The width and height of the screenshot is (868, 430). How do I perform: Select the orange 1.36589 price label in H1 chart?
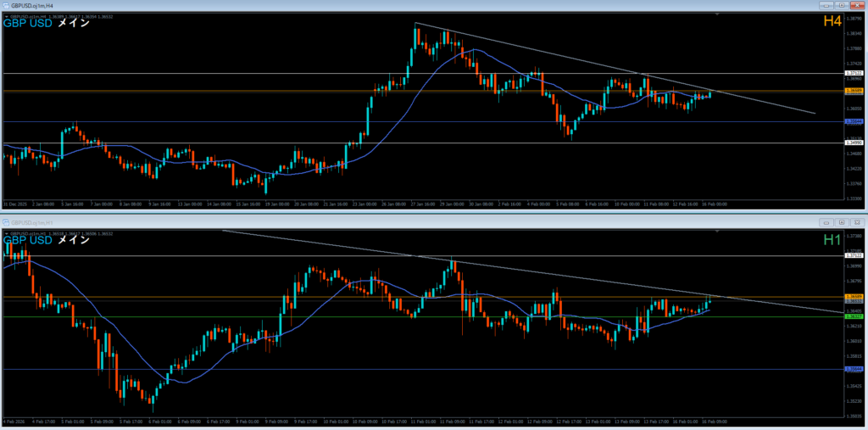(x=854, y=297)
